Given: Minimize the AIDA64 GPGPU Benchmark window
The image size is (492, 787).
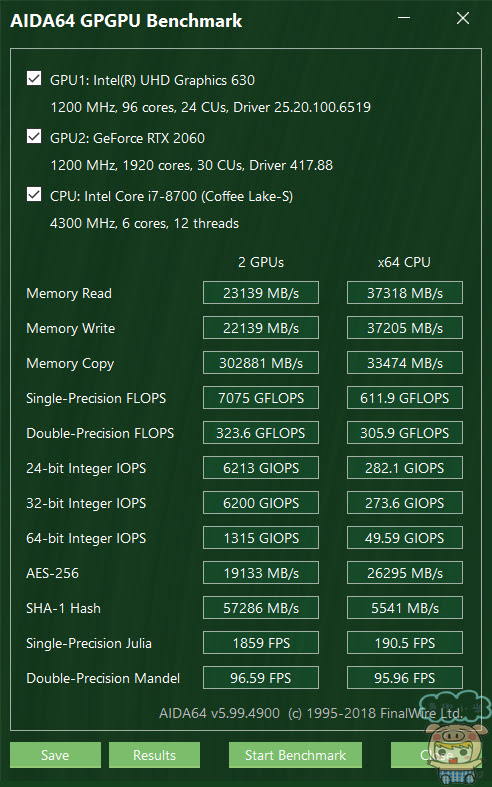Looking at the screenshot, I should 404,18.
